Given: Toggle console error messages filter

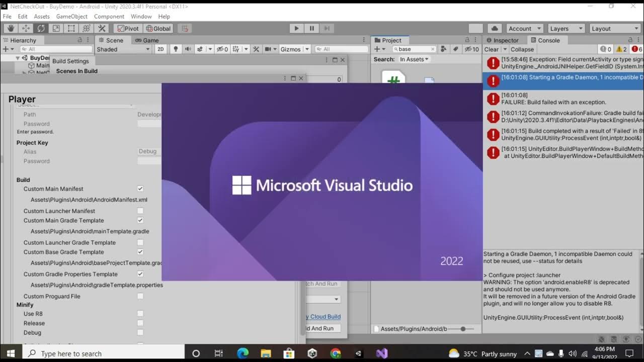Looking at the screenshot, I should [636, 49].
